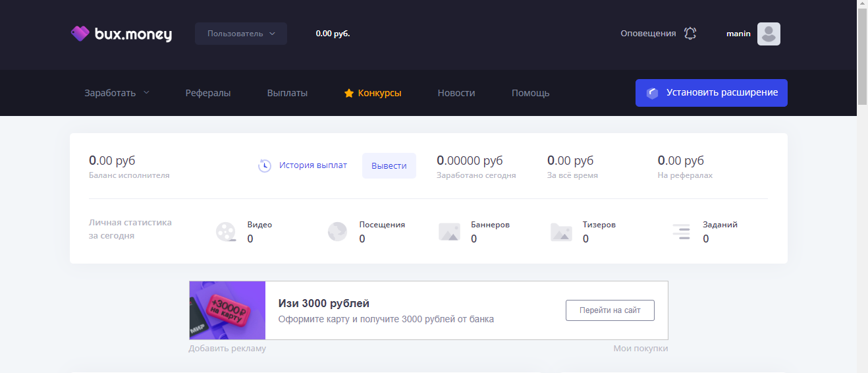This screenshot has width=868, height=373.
Task: Click the Баланс исполнителя label
Action: click(129, 175)
